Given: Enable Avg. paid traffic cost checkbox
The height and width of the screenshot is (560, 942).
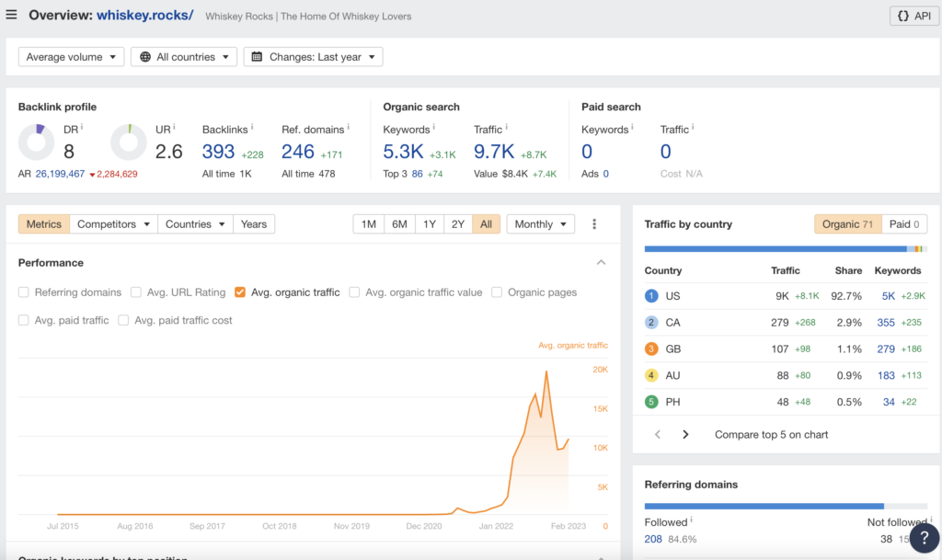Looking at the screenshot, I should click(x=123, y=320).
